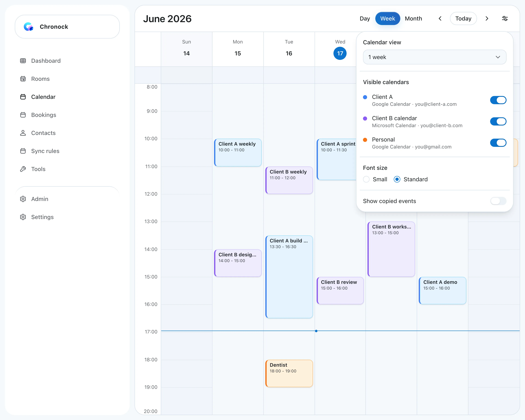Jump to Today

point(463,18)
